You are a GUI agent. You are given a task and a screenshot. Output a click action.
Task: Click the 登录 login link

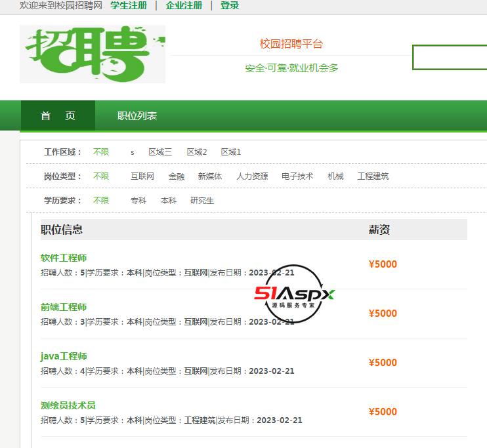point(230,5)
